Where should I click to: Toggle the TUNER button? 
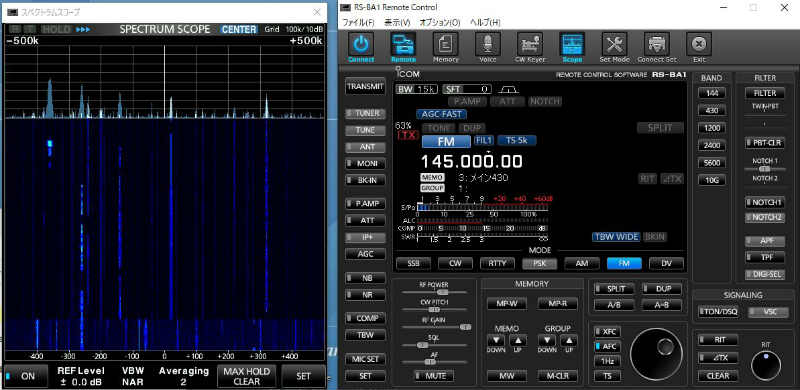point(365,113)
